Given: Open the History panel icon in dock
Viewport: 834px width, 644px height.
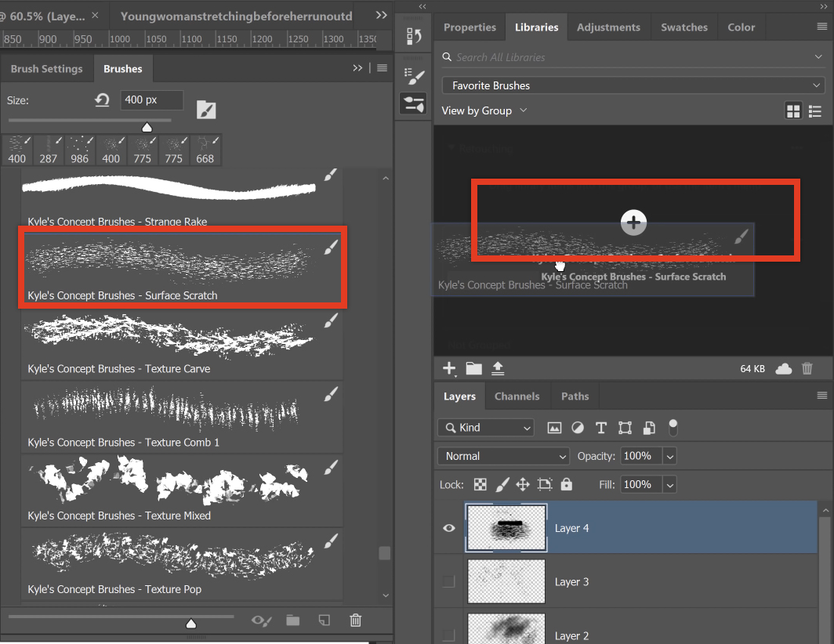Looking at the screenshot, I should click(x=413, y=35).
